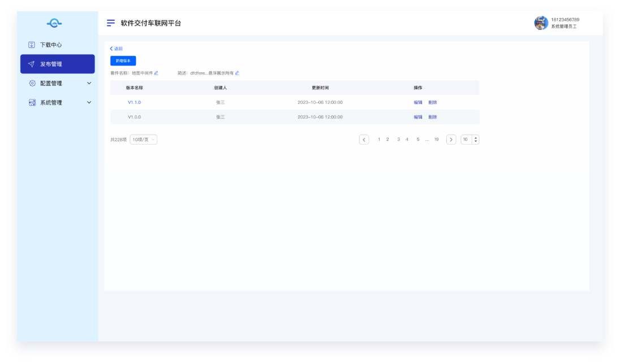
Task: Click the edit pencil beside 简述 description
Action: [x=237, y=73]
